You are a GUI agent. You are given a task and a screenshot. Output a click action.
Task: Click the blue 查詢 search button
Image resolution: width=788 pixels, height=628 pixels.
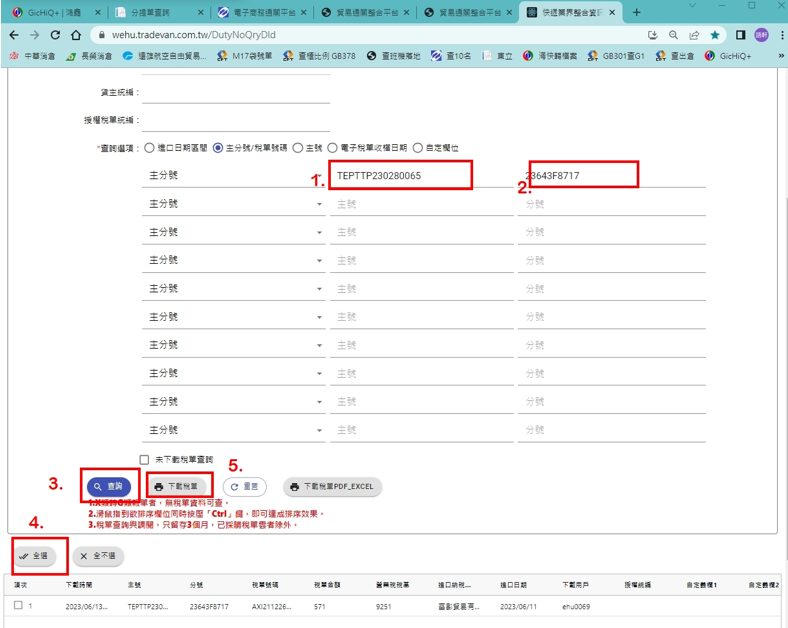tap(107, 487)
